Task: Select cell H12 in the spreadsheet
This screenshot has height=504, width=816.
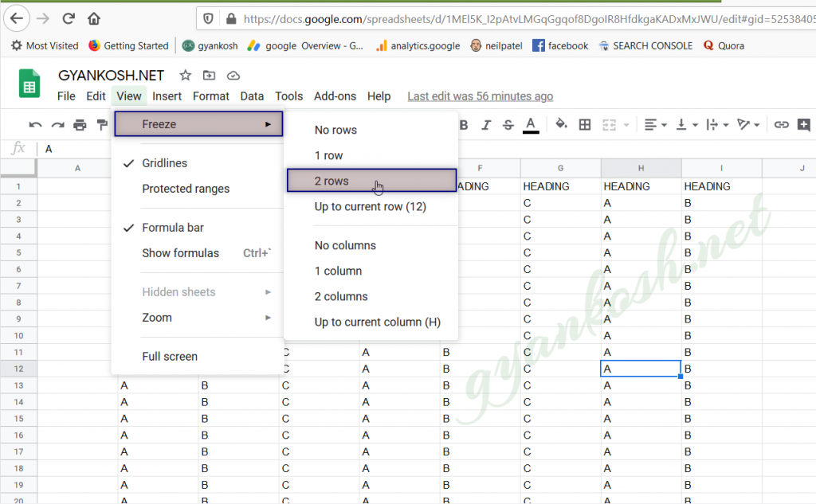Action: (641, 369)
